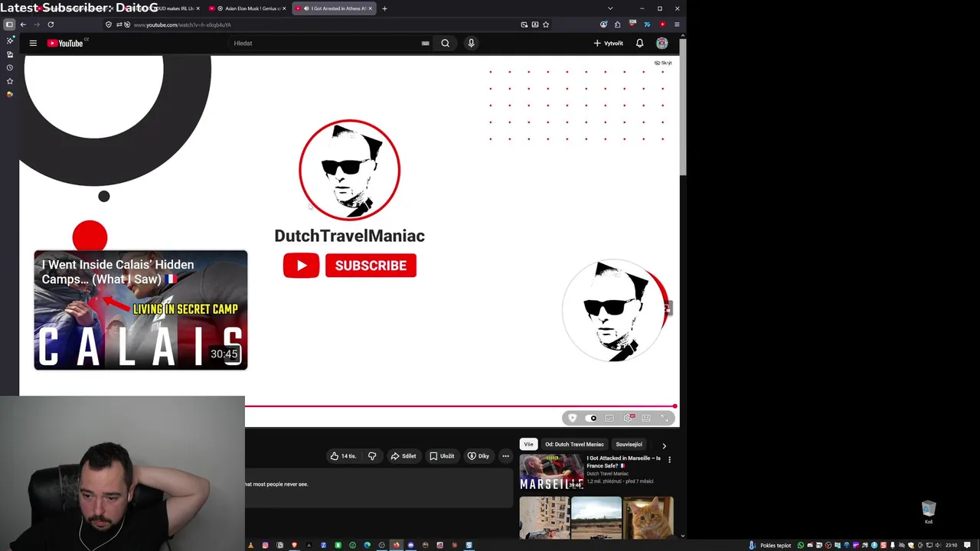980x551 pixels.
Task: Switch to the Asian Elon Musk tab
Action: pos(248,8)
